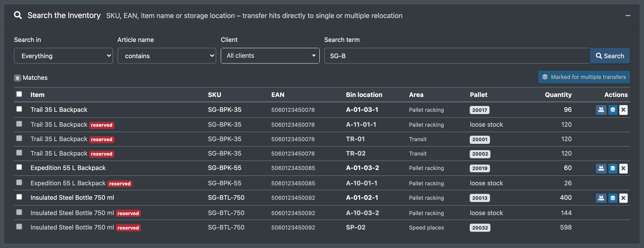Click the pallet badge 20001
644x248 pixels.
click(x=480, y=139)
